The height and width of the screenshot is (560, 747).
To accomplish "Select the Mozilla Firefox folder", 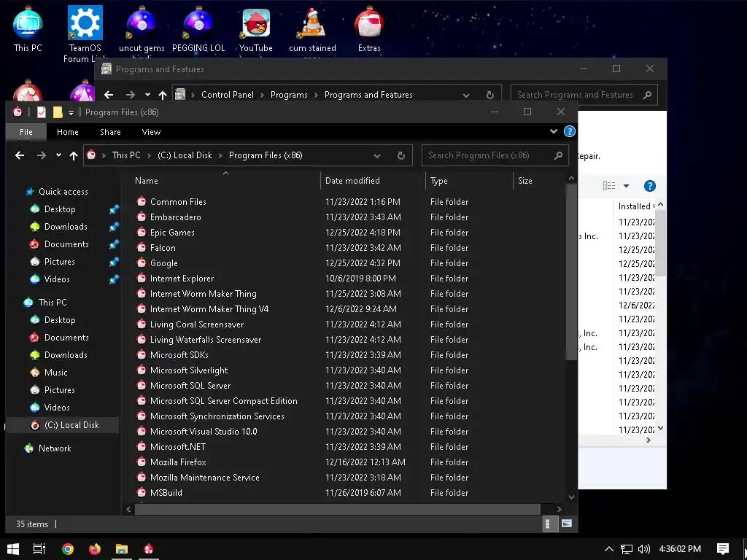I will click(178, 462).
